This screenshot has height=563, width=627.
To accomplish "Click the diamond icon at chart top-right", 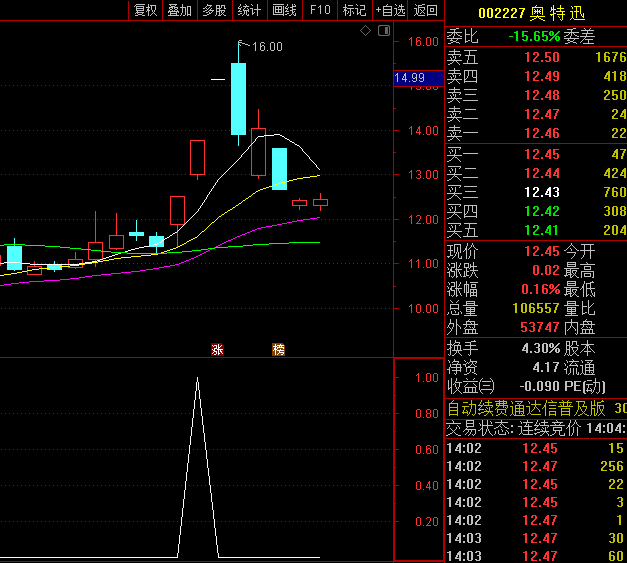I will pos(366,31).
